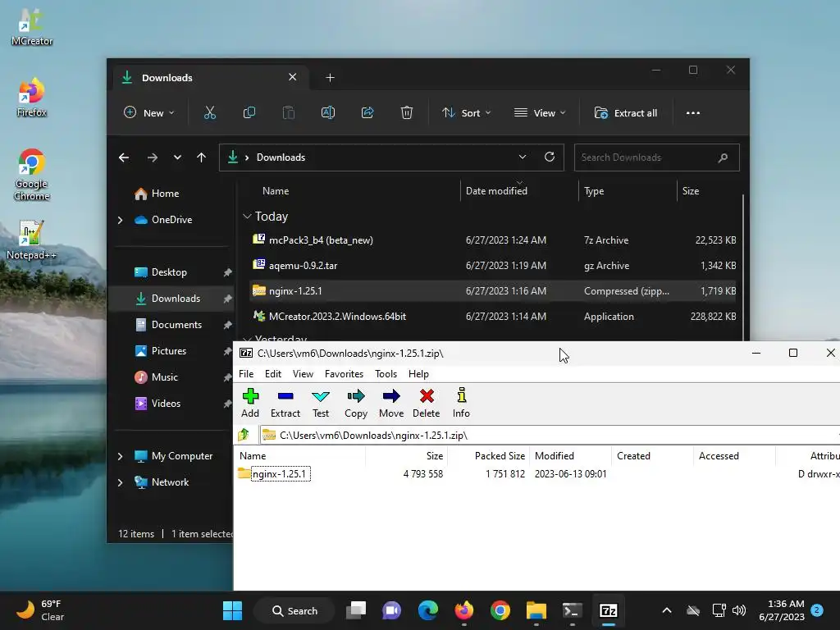This screenshot has width=840, height=630.
Task: Click the Rename icon in Explorer toolbar
Action: 328,113
